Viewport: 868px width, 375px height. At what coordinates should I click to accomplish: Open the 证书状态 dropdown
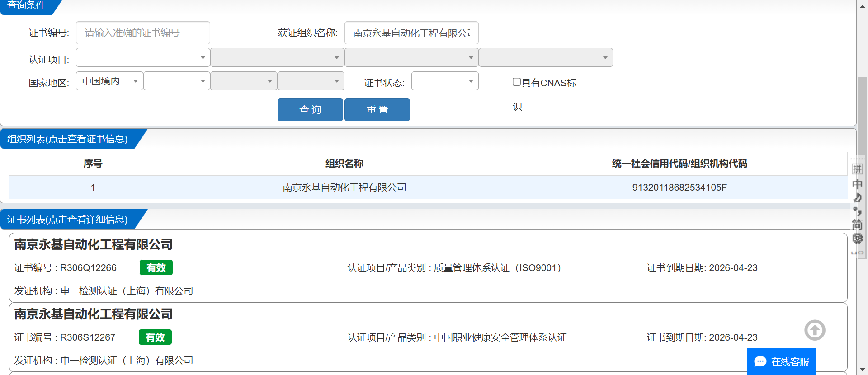[445, 81]
